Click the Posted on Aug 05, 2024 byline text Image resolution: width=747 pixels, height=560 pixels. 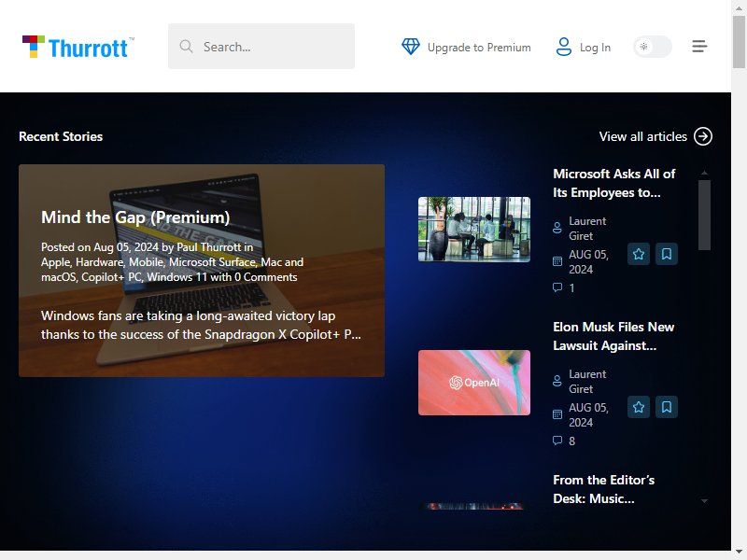point(172,262)
